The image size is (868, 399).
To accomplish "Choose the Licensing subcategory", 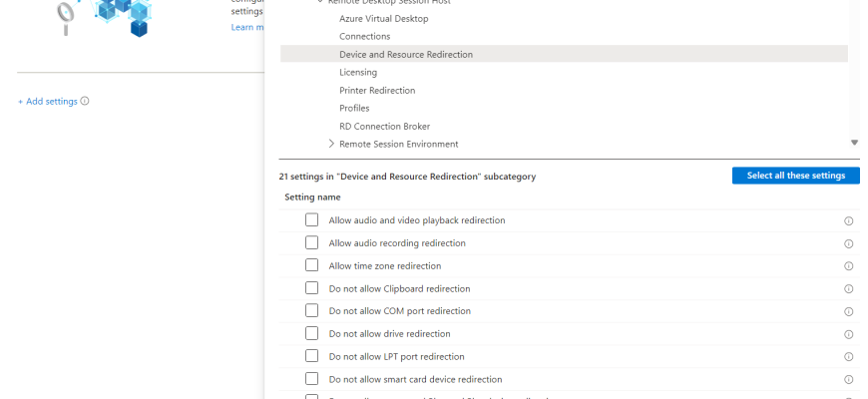I will 358,73.
